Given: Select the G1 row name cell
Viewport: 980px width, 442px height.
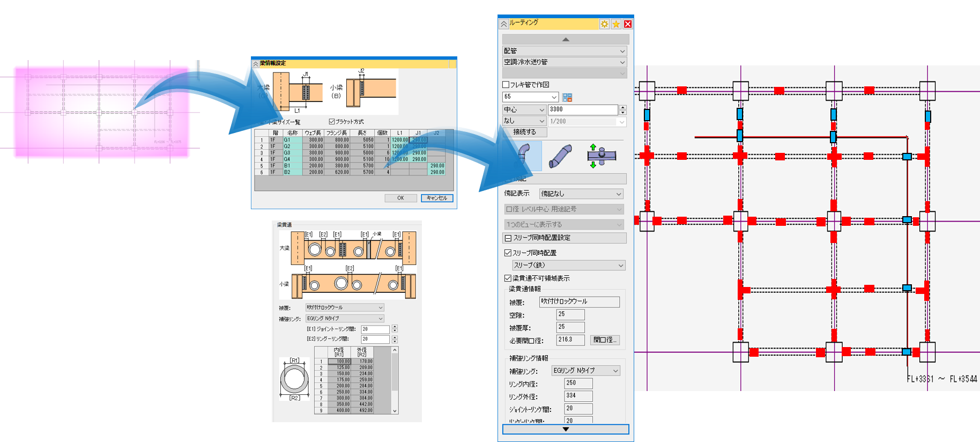Looking at the screenshot, I should click(x=292, y=140).
